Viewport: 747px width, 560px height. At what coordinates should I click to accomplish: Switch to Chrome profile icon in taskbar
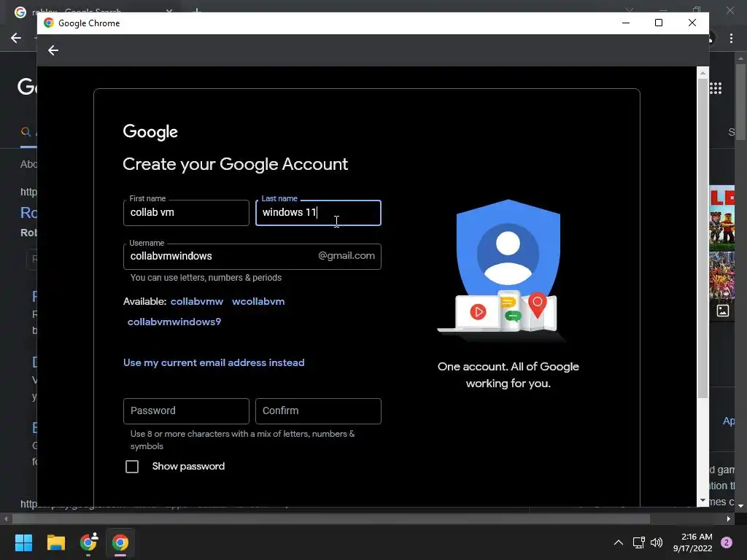pos(88,542)
